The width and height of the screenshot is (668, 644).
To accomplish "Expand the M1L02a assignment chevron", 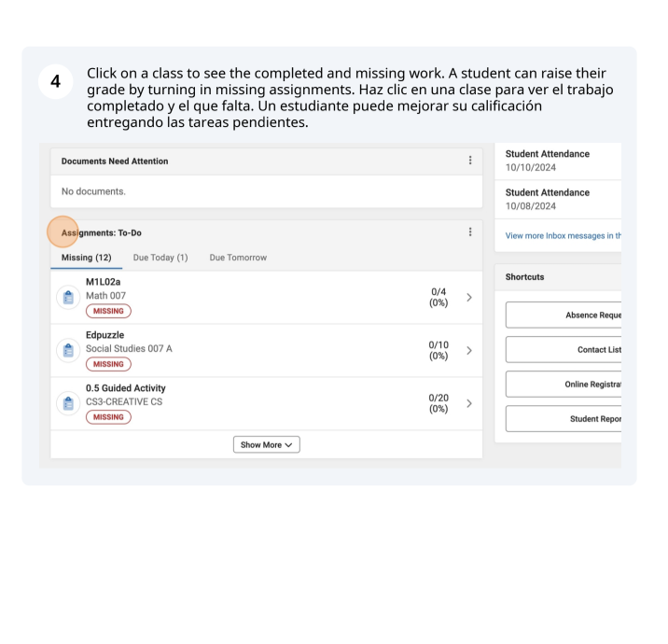I will point(468,297).
